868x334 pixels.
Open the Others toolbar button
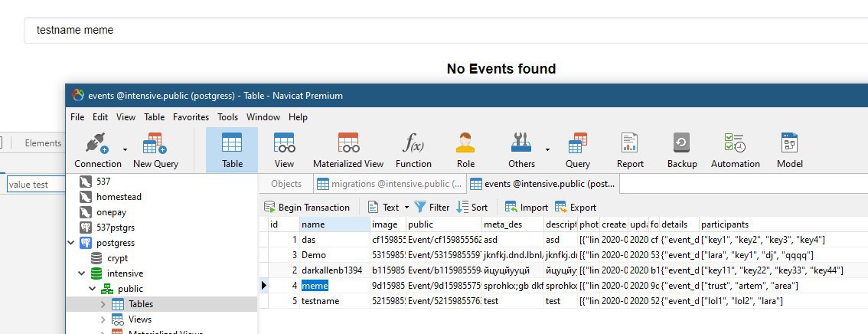tap(521, 149)
